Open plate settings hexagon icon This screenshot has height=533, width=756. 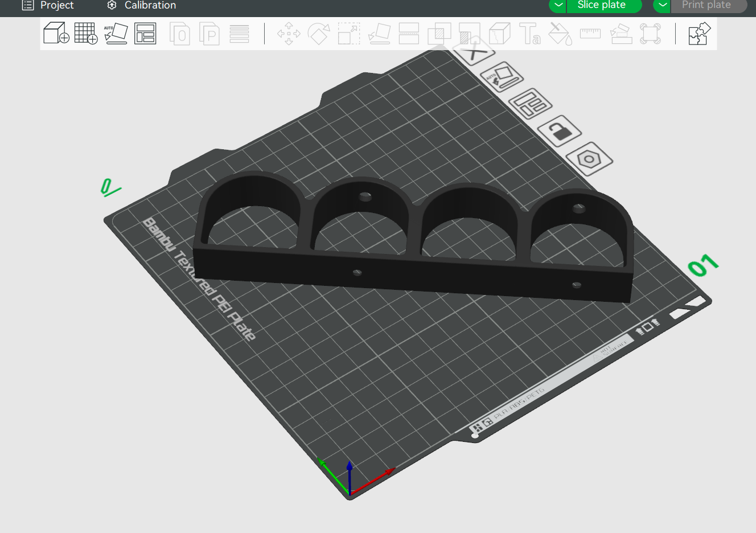pyautogui.click(x=590, y=159)
